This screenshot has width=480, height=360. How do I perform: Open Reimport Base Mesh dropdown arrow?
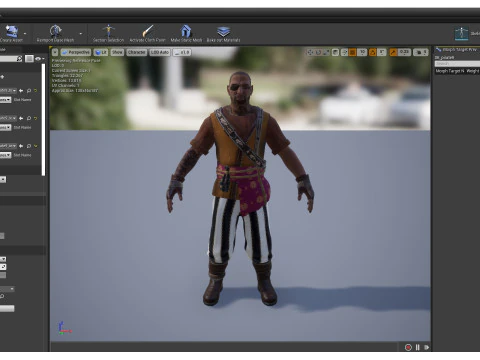point(81,34)
